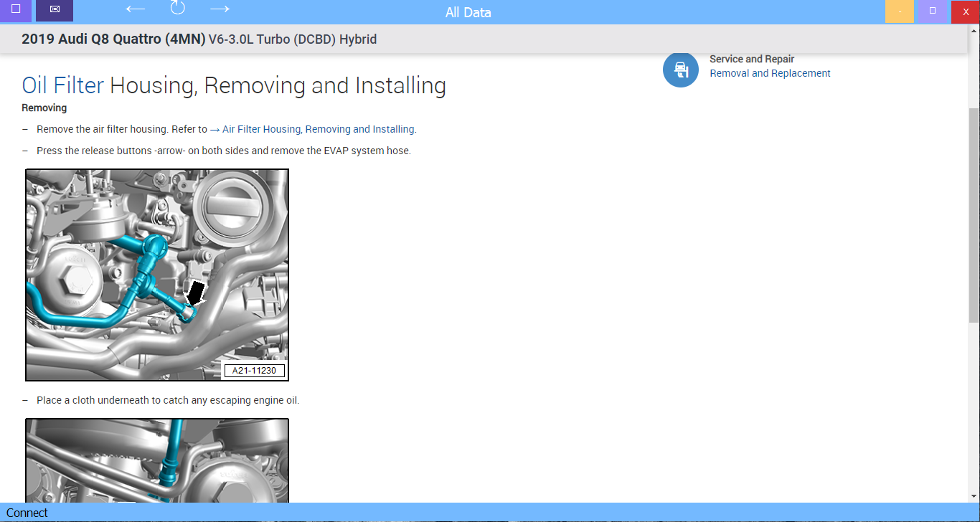Click the Removal and Replacement link
This screenshot has width=980, height=522.
point(769,73)
